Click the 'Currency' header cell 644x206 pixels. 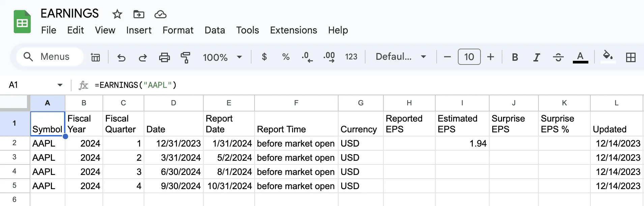(x=360, y=124)
